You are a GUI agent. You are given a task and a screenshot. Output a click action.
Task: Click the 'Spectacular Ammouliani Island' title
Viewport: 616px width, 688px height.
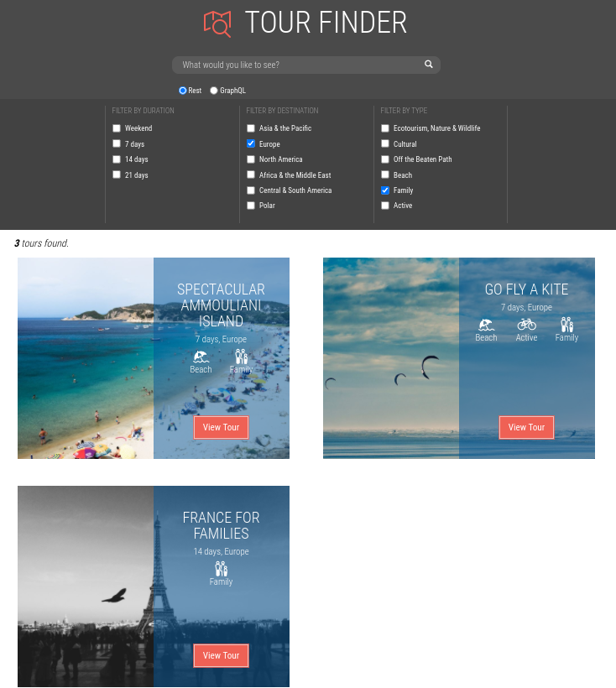pos(221,305)
